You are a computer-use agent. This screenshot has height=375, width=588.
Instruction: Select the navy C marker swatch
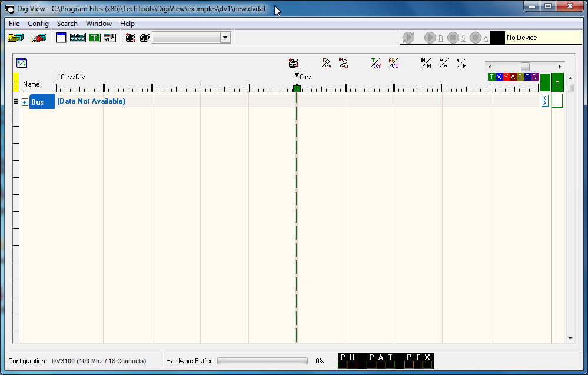click(527, 77)
